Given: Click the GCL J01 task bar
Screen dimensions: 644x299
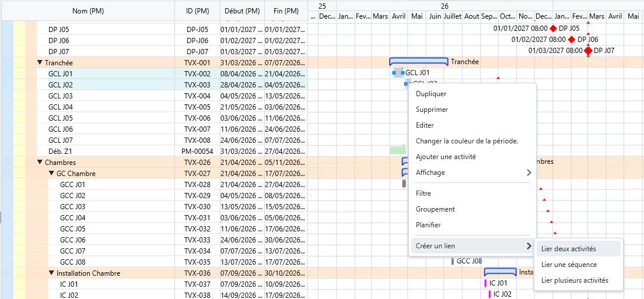Looking at the screenshot, I should click(398, 73).
